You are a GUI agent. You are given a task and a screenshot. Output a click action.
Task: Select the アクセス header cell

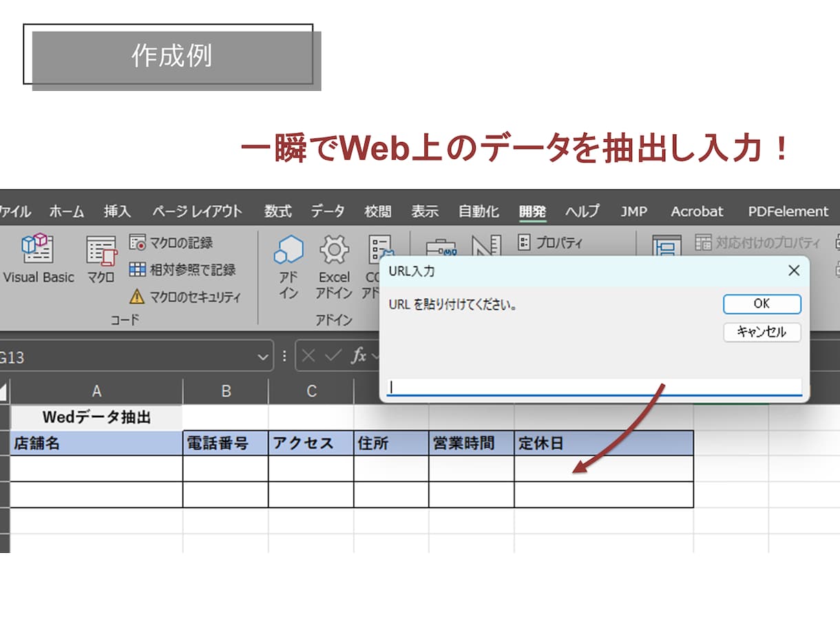click(311, 443)
